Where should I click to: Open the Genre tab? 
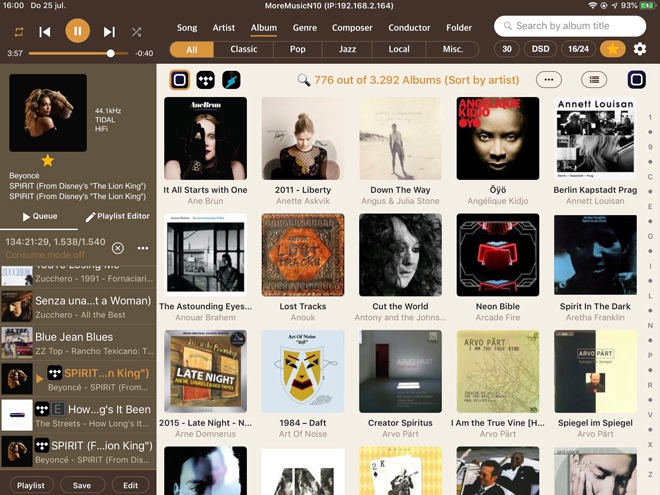[305, 28]
